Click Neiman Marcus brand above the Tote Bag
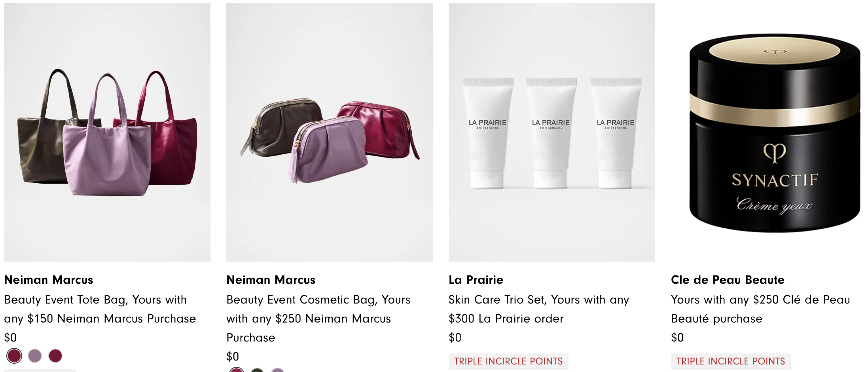The width and height of the screenshot is (868, 372). coord(49,280)
